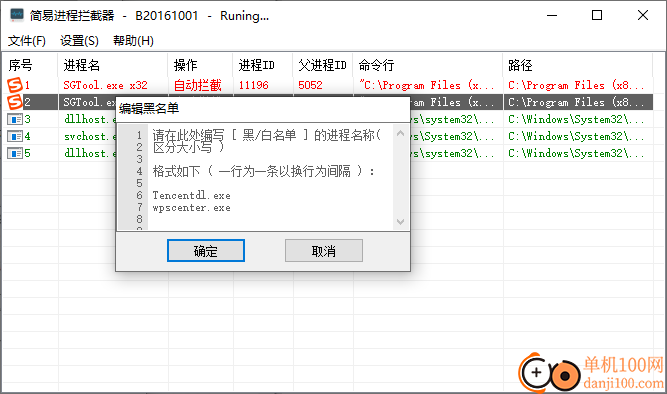667x394 pixels.
Task: Sort by the 进程ID column header
Action: click(x=263, y=65)
